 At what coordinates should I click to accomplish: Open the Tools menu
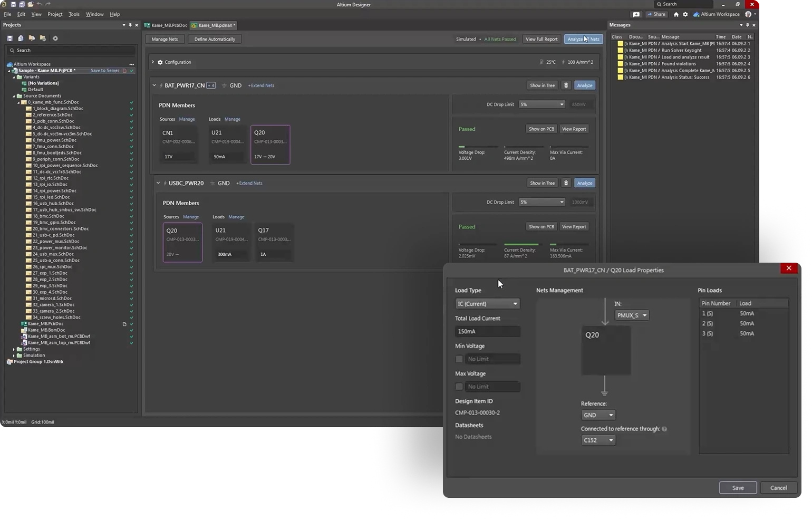pos(74,14)
